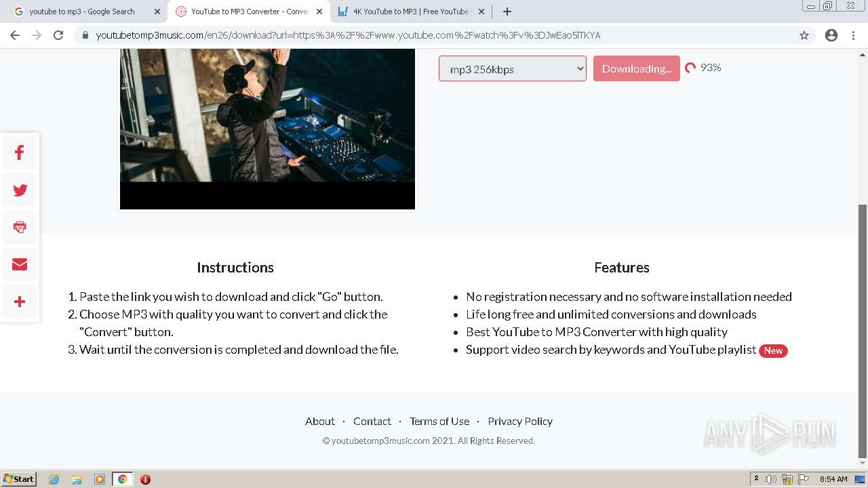Viewport: 868px width, 488px height.
Task: Click network icon in system tray
Action: (787, 479)
